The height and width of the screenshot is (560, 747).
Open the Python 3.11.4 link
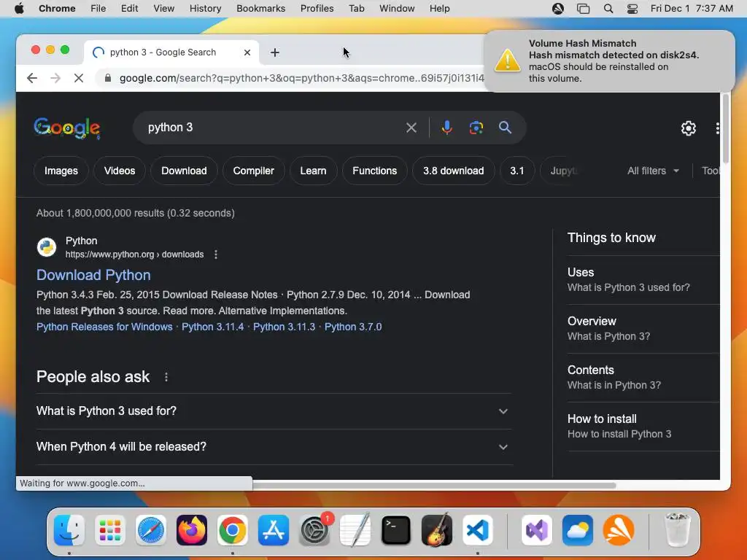[212, 327]
